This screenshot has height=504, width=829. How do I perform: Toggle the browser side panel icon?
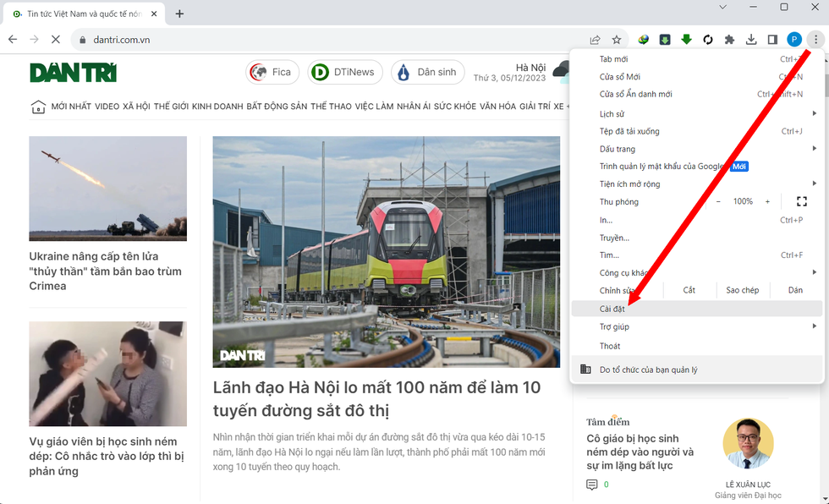click(772, 40)
